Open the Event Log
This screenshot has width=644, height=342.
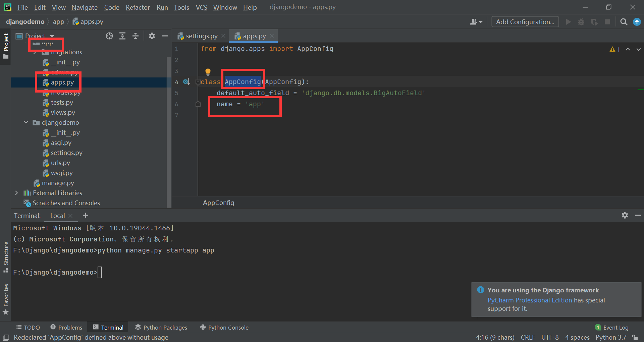coord(612,328)
